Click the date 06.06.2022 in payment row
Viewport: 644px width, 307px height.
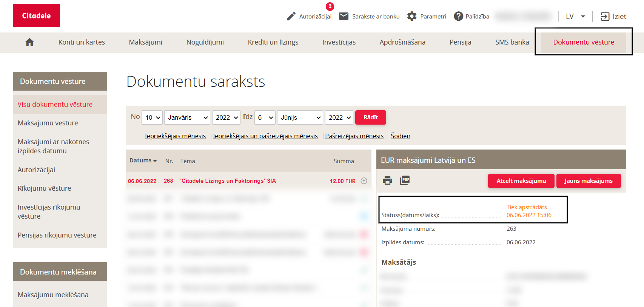(x=142, y=181)
